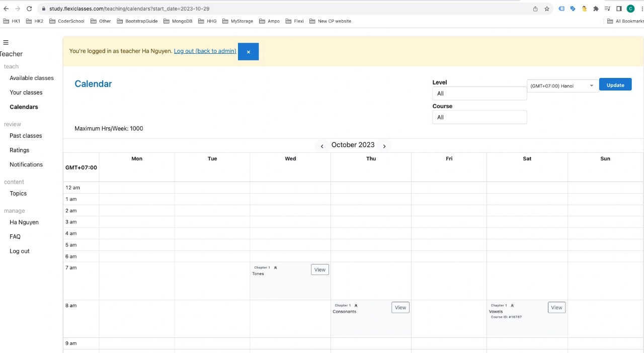
Task: View the Vowels class on Saturday
Action: pyautogui.click(x=556, y=308)
